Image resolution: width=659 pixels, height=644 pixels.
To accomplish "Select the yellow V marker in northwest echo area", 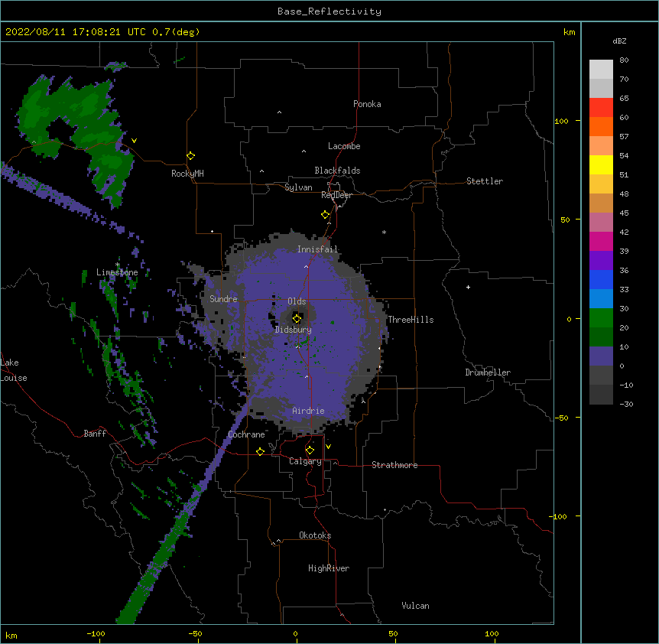I will point(134,141).
